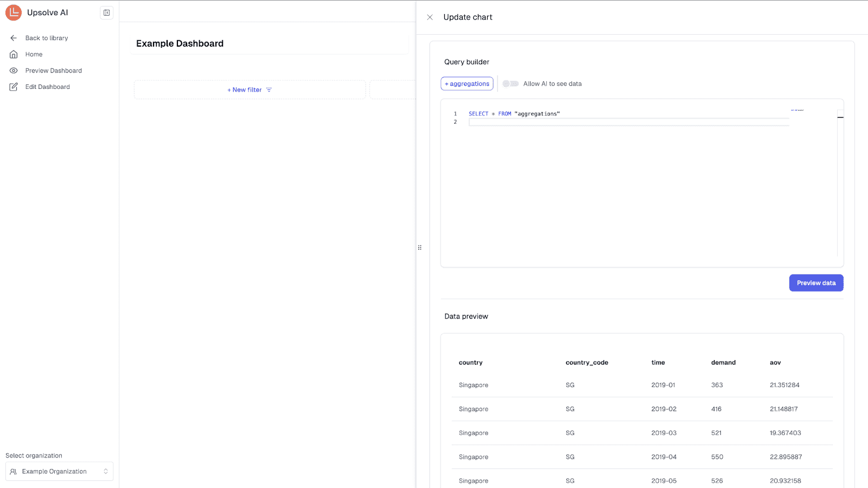
Task: Click the users icon in the organization selector
Action: [x=14, y=471]
